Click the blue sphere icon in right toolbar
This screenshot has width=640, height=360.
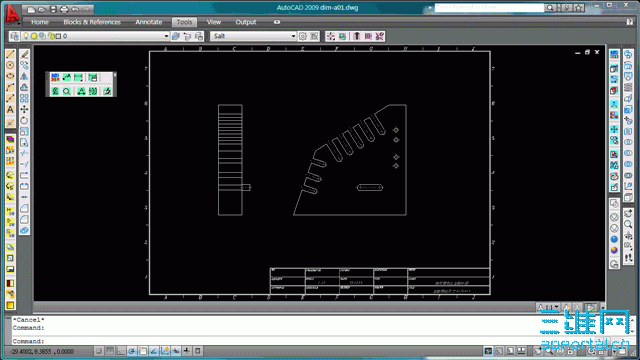point(614,239)
